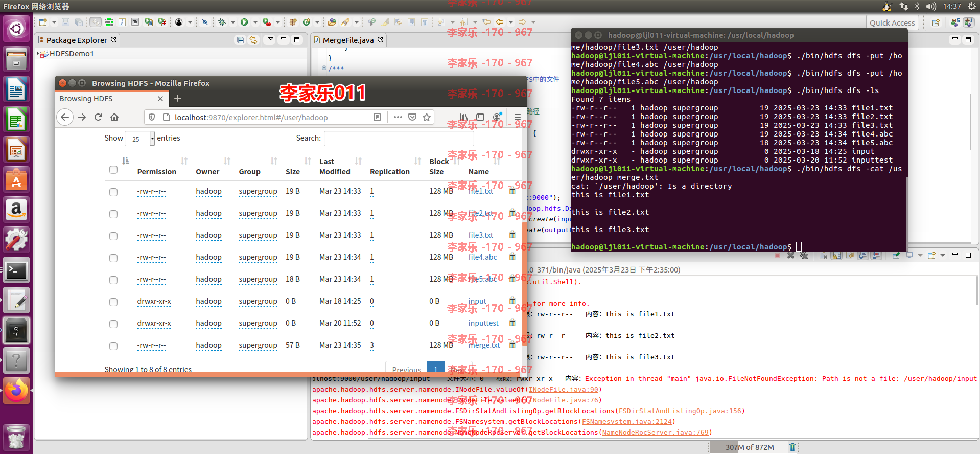Delete inputtest with its trash icon

point(512,323)
